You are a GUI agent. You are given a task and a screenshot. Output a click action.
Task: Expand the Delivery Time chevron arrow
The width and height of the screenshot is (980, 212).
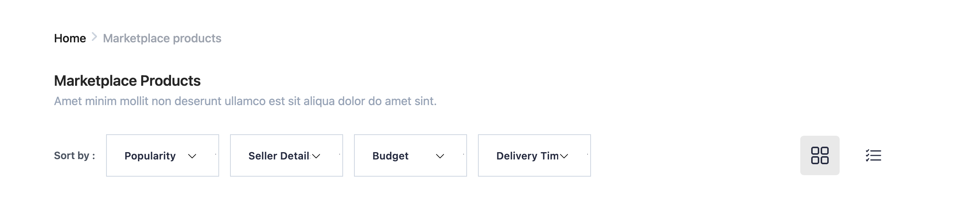click(x=564, y=156)
